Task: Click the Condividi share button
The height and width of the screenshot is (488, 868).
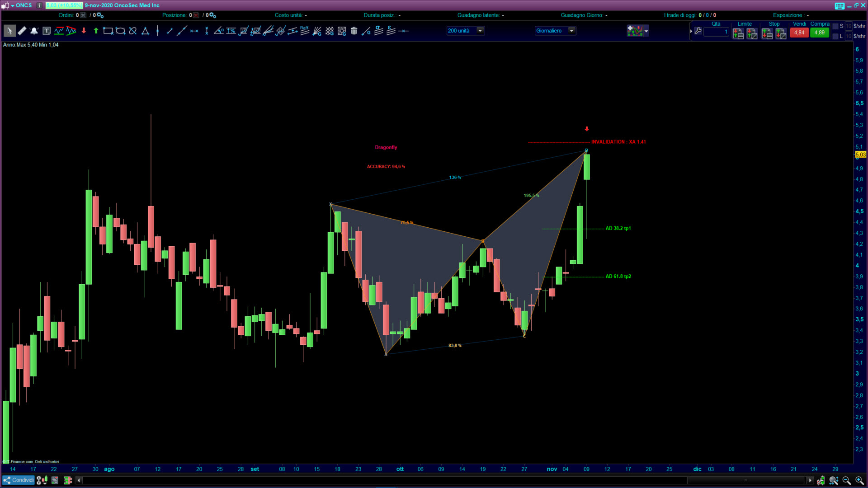Action: coord(18,480)
